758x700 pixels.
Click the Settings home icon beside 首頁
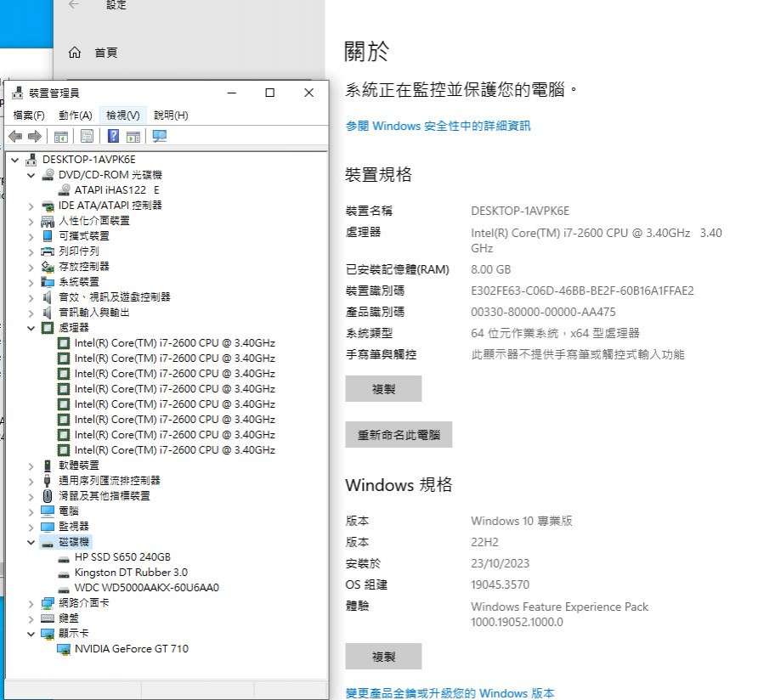(75, 52)
